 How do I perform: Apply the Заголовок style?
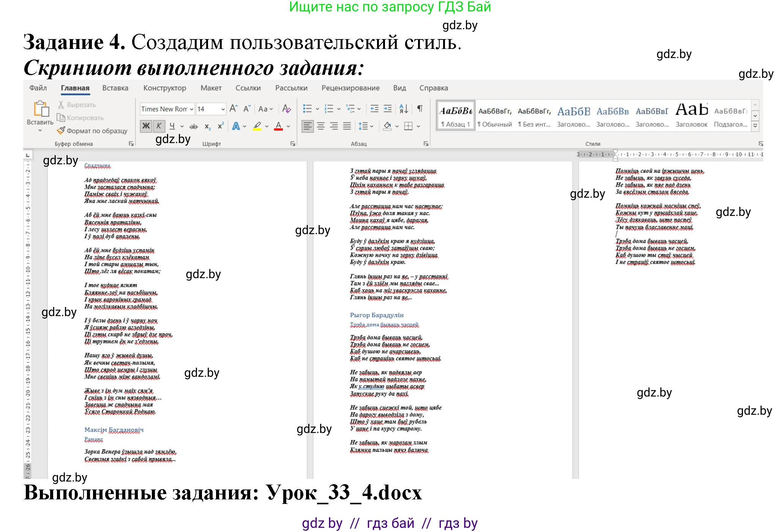pyautogui.click(x=692, y=116)
